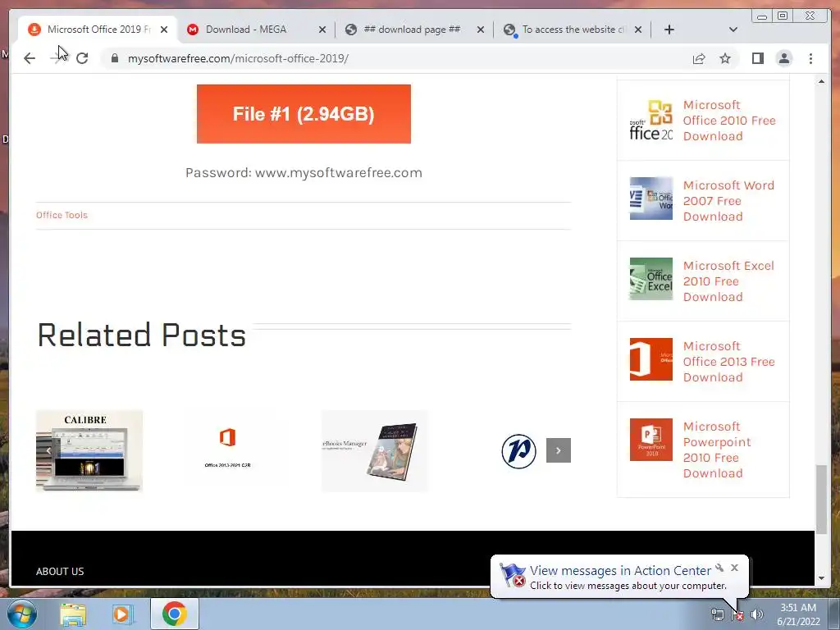Switch to the Download - MEGA tab
Screen dimensions: 840x630
(x=254, y=30)
